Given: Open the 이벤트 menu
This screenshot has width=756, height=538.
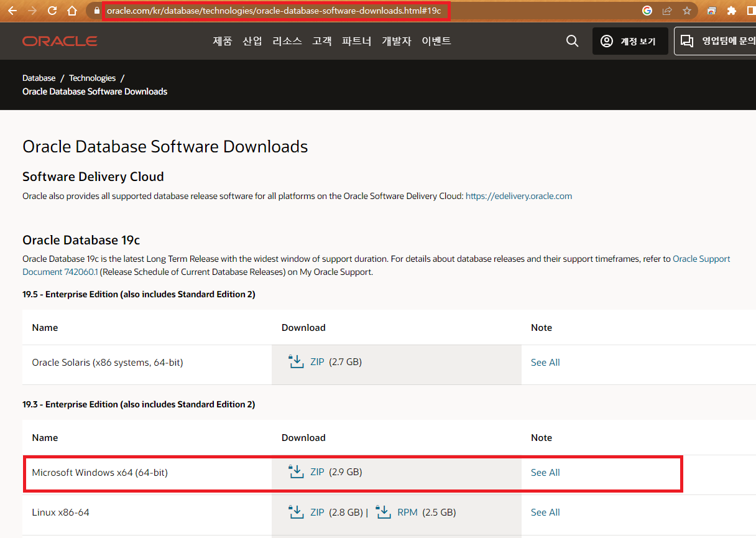Looking at the screenshot, I should [436, 41].
